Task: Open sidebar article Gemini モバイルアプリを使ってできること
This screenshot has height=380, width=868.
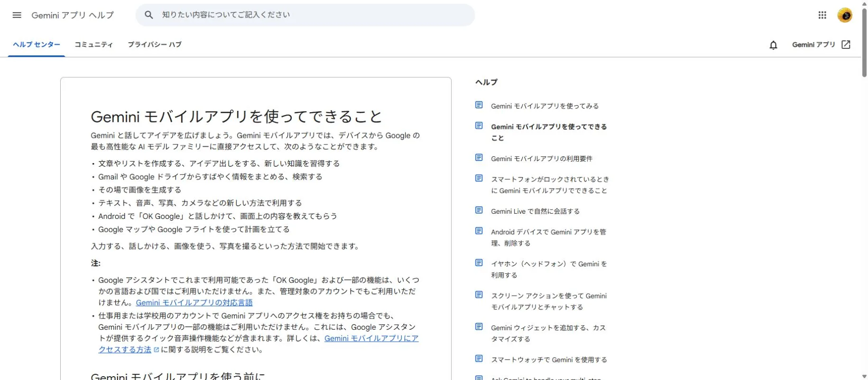Action: 549,132
